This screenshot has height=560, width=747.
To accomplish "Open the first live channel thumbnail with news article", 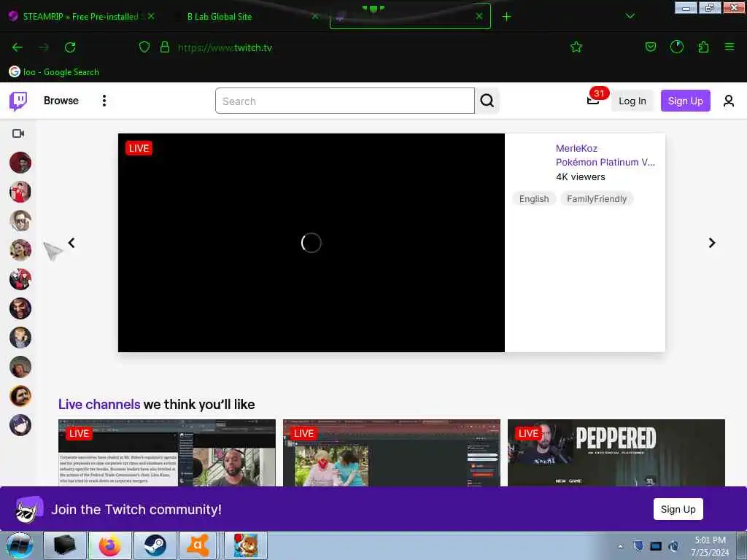I will (167, 453).
